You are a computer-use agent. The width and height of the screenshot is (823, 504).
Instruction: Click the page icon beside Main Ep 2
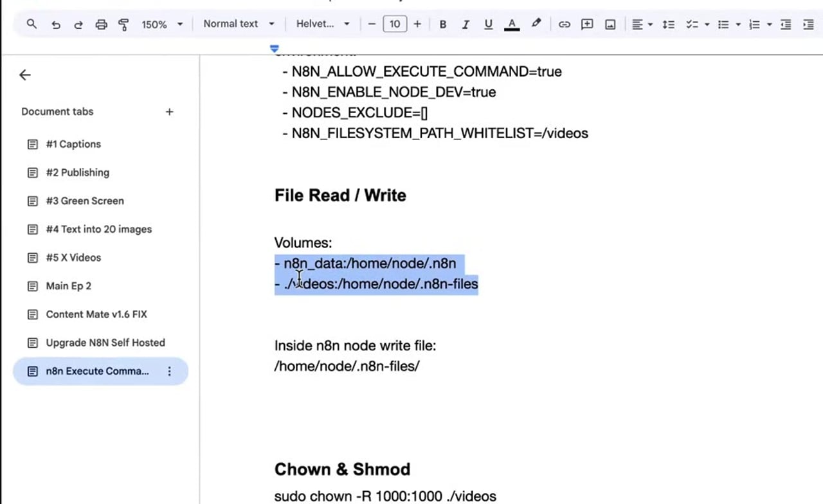(33, 285)
